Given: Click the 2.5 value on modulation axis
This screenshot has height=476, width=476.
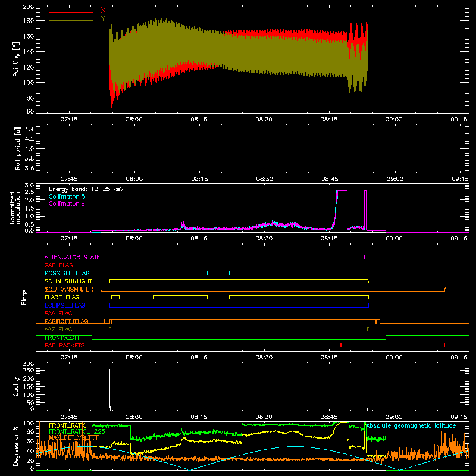Looking at the screenshot, I should point(29,192).
